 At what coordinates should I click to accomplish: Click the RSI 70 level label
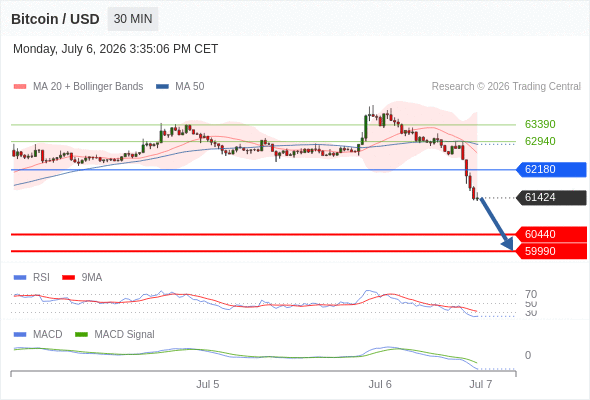click(x=531, y=294)
